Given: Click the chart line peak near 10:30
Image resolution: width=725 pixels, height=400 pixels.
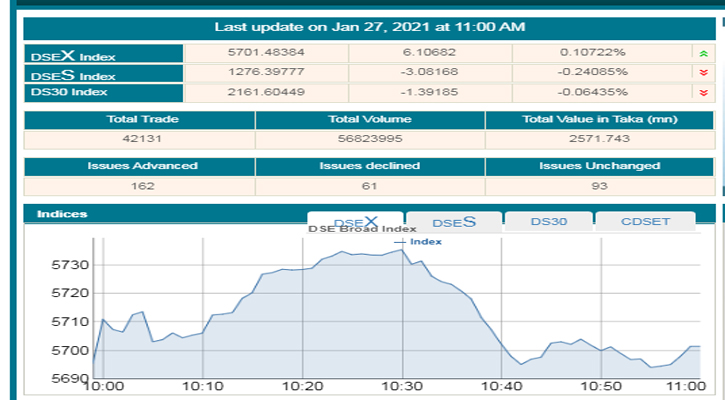Looking at the screenshot, I should tap(402, 250).
